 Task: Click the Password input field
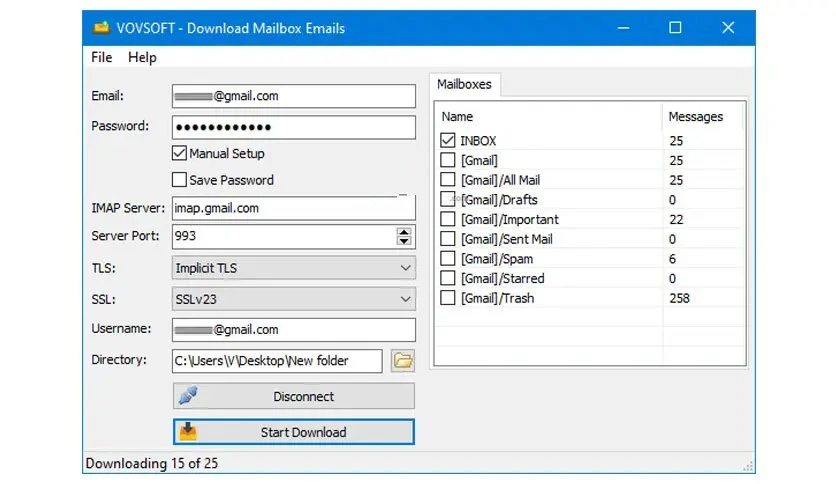294,127
